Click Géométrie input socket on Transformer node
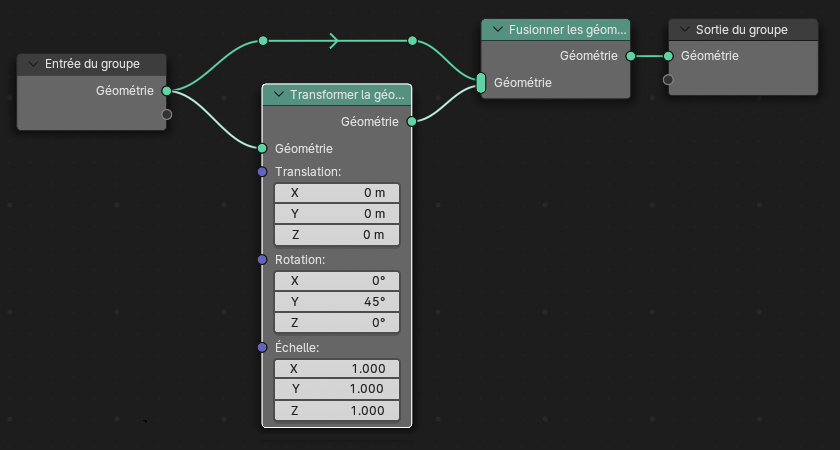 pos(262,148)
